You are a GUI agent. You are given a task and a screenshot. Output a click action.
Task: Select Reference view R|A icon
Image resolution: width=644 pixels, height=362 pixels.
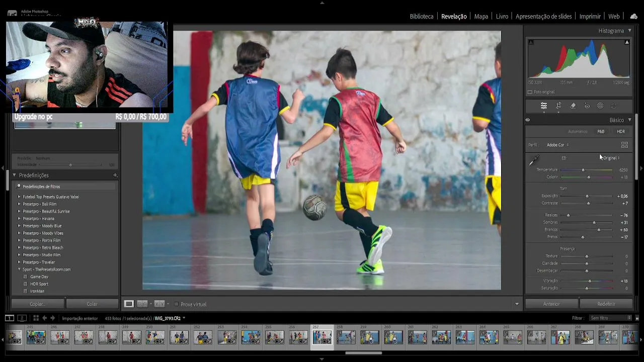pos(142,304)
